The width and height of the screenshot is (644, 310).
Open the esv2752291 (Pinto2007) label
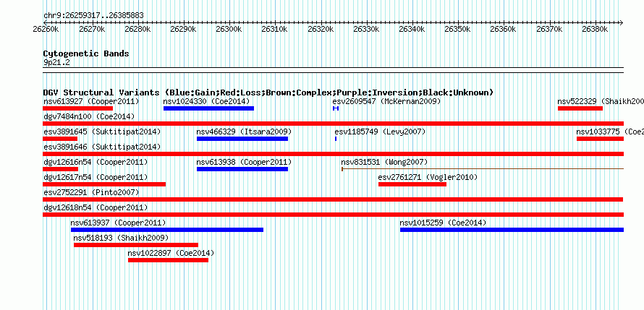pyautogui.click(x=91, y=192)
